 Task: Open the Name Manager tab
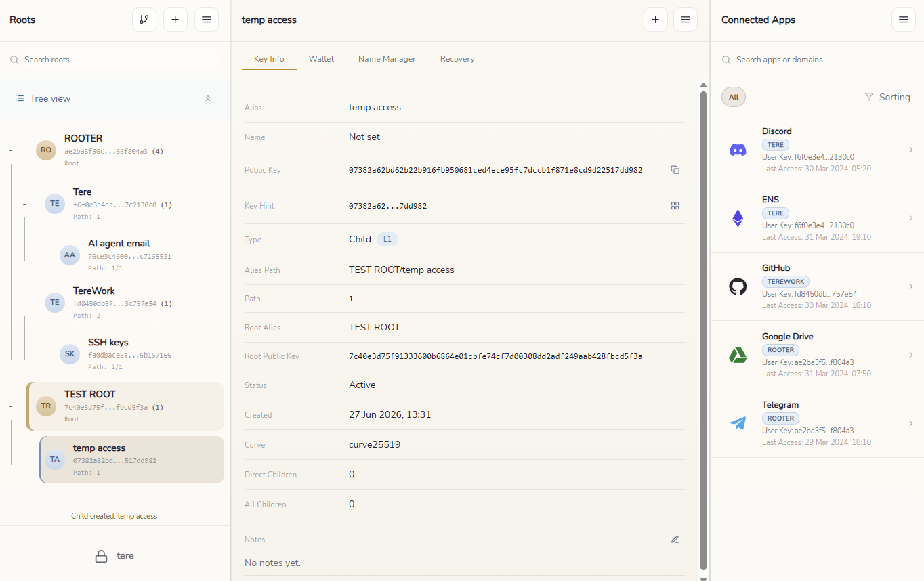tap(387, 59)
